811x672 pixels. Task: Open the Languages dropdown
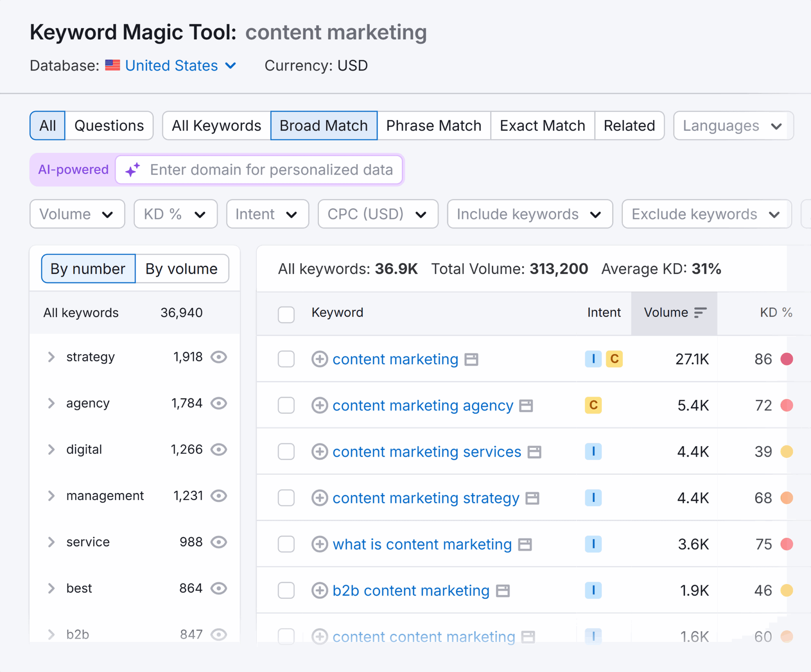pyautogui.click(x=732, y=126)
